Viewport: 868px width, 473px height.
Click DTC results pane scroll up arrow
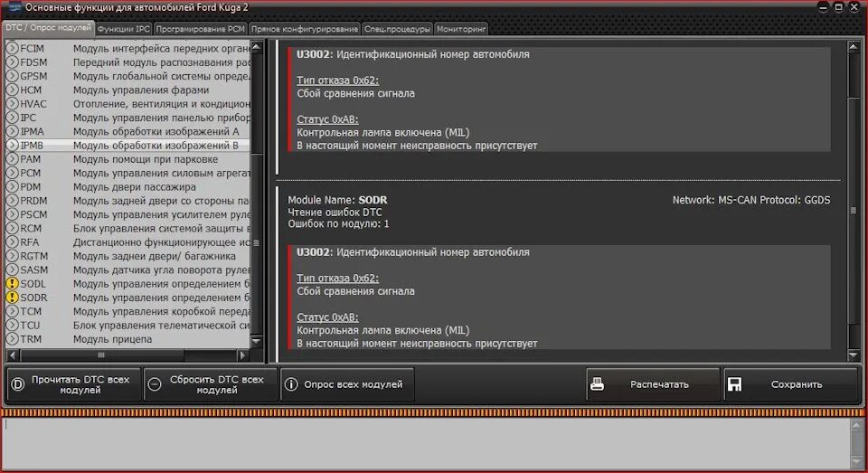coord(853,48)
